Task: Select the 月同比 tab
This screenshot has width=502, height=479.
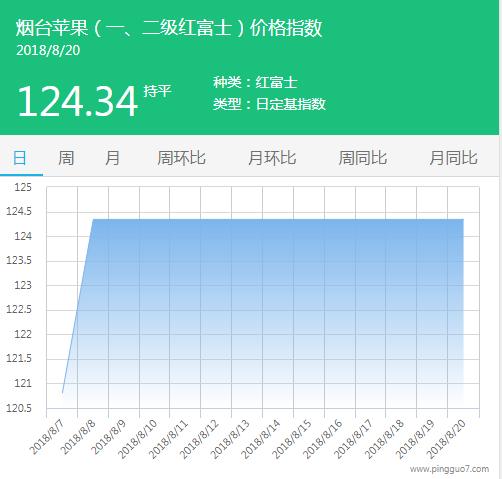Action: [x=453, y=158]
